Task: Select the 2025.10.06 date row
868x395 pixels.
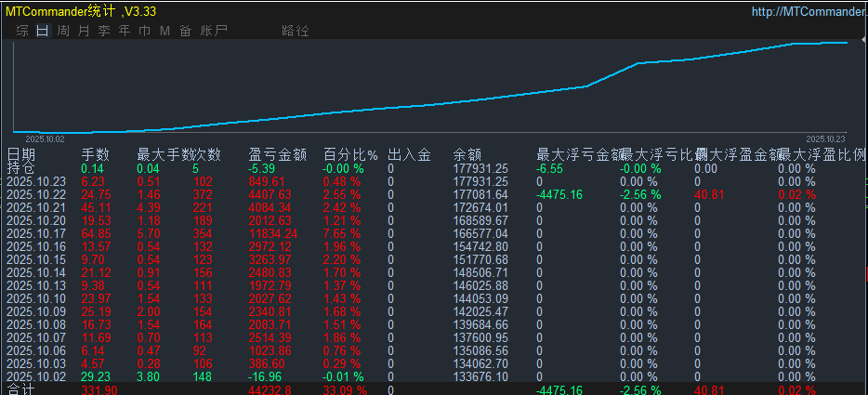Action: [x=36, y=351]
